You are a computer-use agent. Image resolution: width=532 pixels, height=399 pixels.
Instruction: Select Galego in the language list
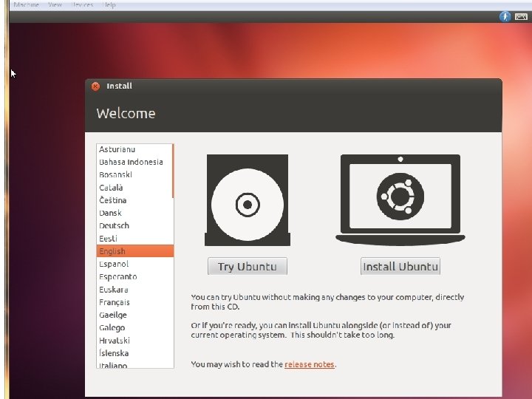(x=134, y=328)
